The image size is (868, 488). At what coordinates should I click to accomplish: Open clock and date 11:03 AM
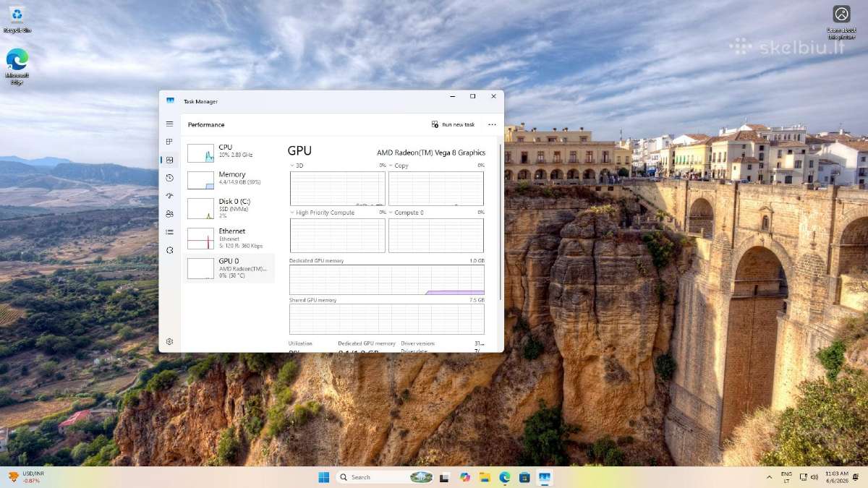837,477
